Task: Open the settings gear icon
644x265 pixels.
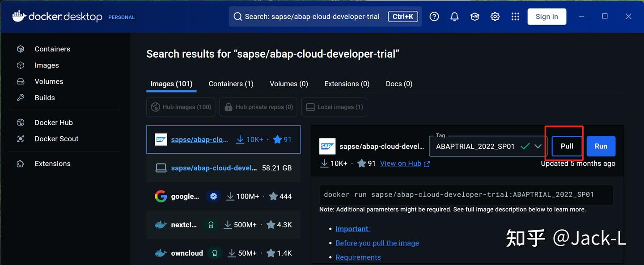Action: pos(495,17)
